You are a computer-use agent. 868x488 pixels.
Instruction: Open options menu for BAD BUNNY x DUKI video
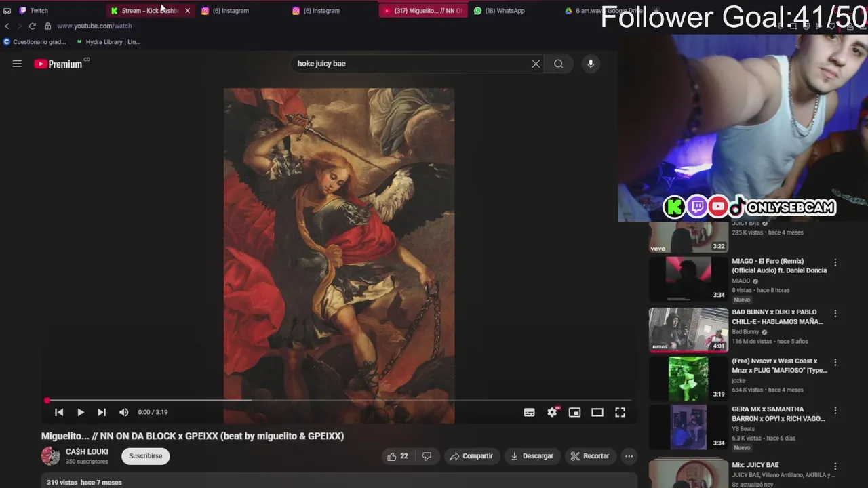[x=835, y=314]
